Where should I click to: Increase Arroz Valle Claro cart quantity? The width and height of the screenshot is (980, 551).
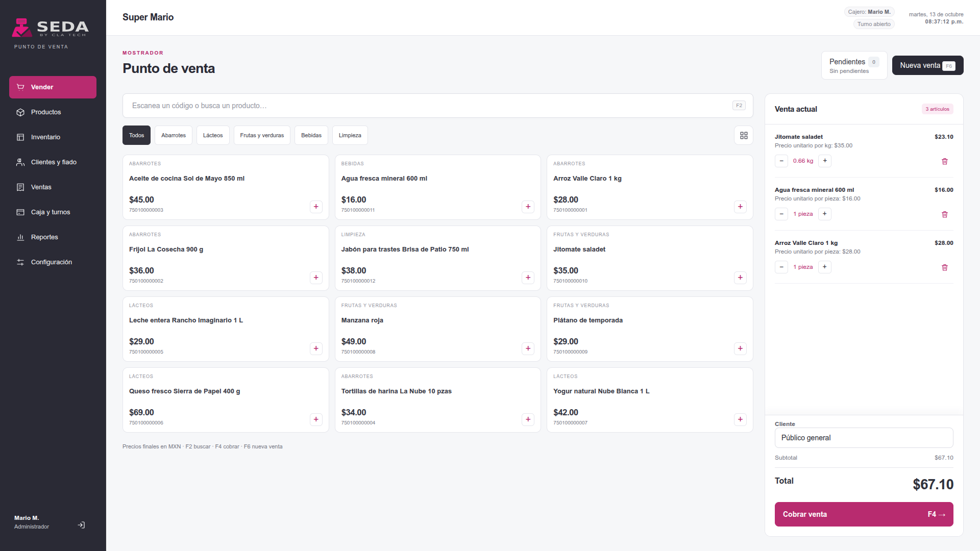tap(825, 267)
